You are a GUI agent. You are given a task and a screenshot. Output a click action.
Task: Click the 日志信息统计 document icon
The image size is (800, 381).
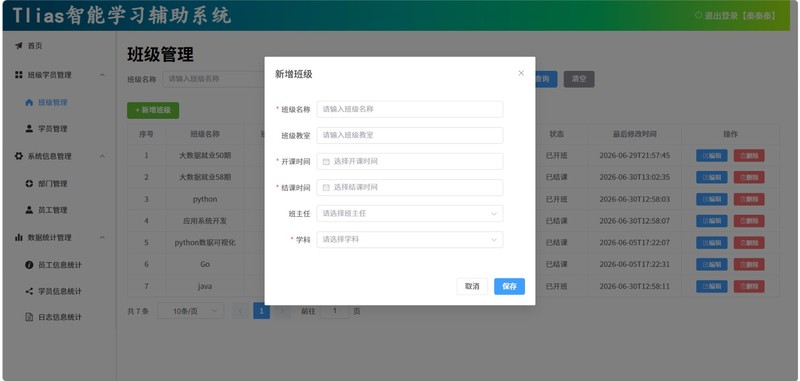pos(30,317)
